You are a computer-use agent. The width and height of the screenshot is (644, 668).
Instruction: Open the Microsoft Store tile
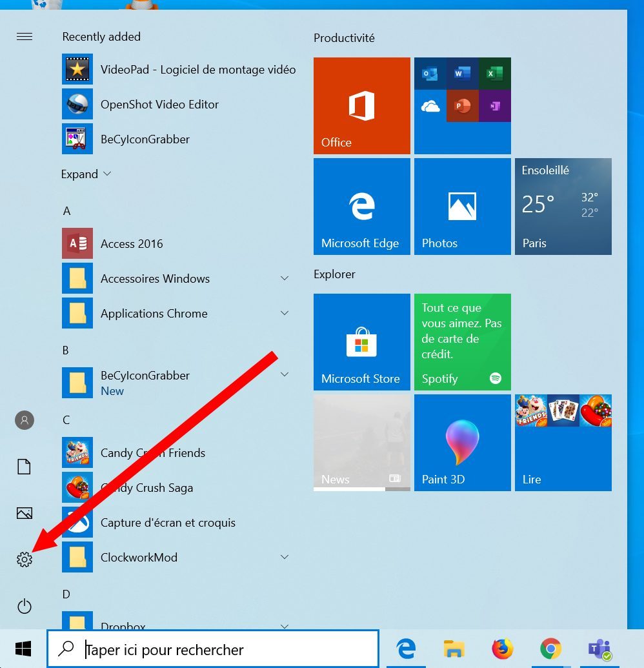tap(361, 341)
